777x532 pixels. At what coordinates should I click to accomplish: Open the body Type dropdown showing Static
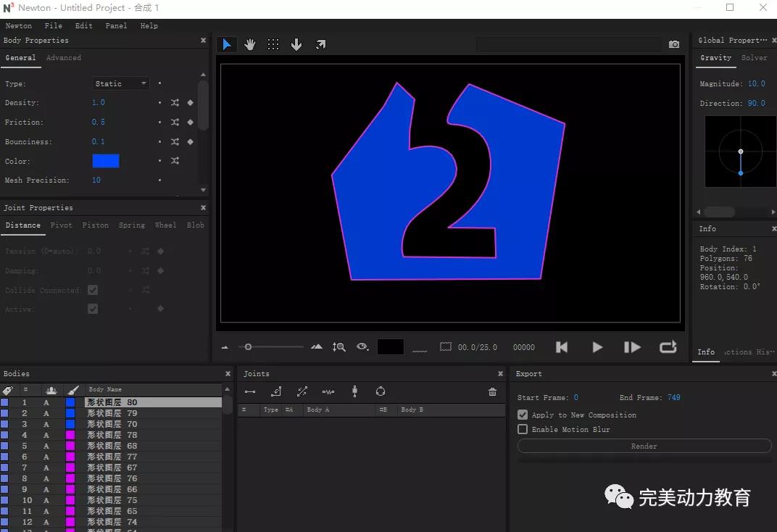tap(120, 84)
